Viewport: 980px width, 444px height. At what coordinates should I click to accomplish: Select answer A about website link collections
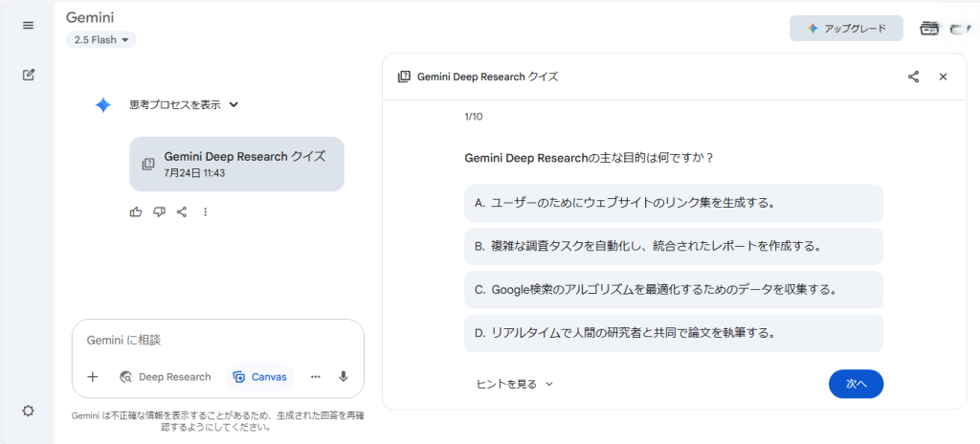click(673, 203)
